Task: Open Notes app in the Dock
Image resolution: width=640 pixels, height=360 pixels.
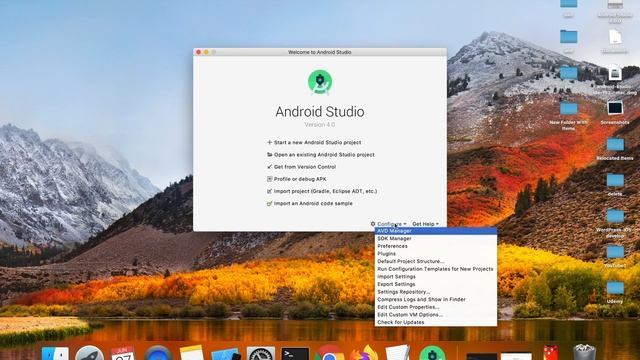Action: click(191, 353)
